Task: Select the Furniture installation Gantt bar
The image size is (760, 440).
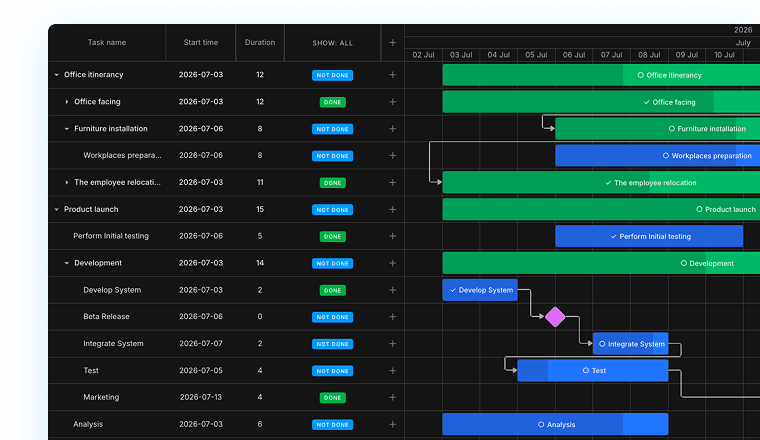Action: (658, 129)
